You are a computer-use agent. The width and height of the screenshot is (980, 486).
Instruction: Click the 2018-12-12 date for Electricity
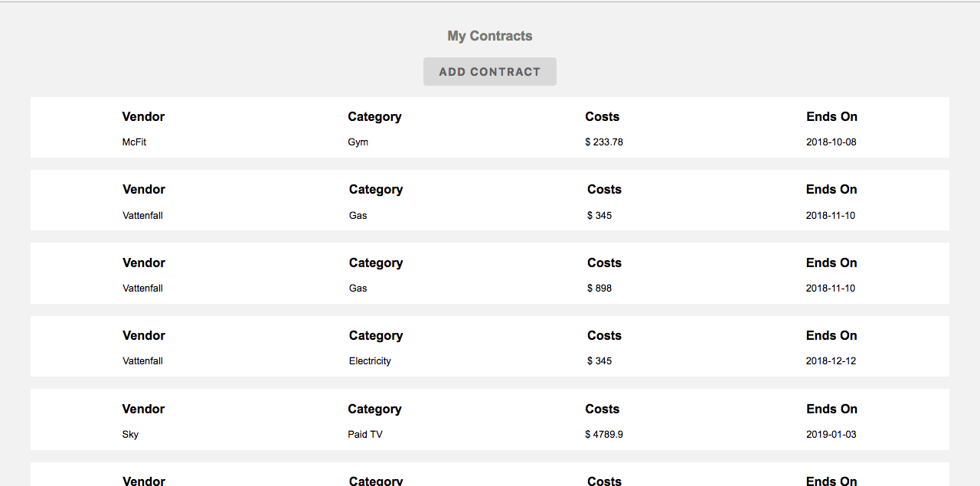tap(831, 360)
